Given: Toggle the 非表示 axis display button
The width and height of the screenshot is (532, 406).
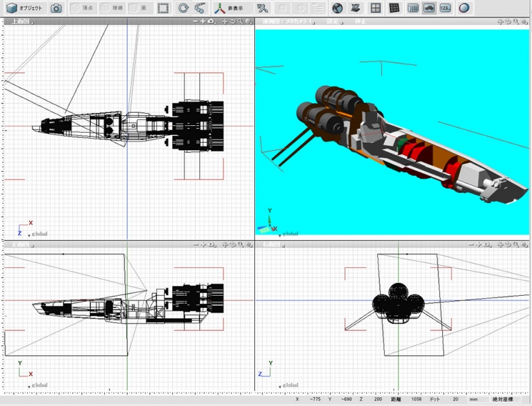Looking at the screenshot, I should pyautogui.click(x=229, y=8).
